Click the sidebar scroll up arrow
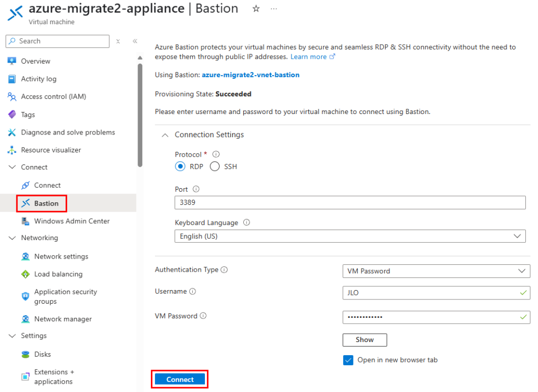Image resolution: width=538 pixels, height=392 pixels. point(140,58)
